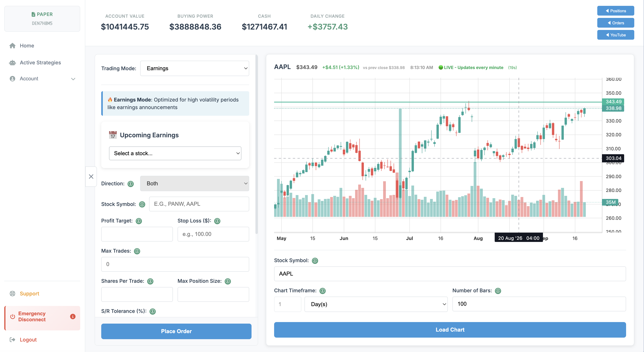Click the Number of Bars info icon
The image size is (644, 352).
click(498, 291)
